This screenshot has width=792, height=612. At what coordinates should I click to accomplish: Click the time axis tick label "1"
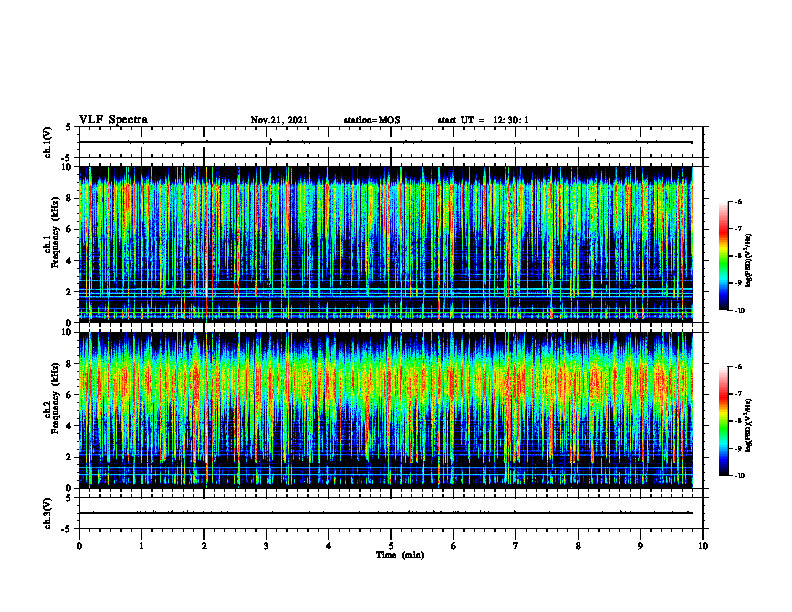click(x=141, y=546)
